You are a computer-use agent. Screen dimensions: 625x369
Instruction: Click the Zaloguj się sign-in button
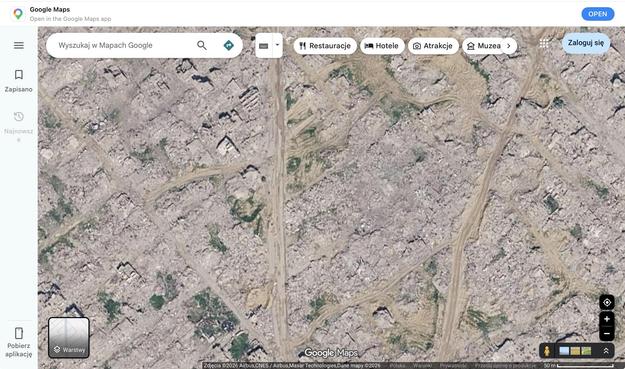pos(586,43)
